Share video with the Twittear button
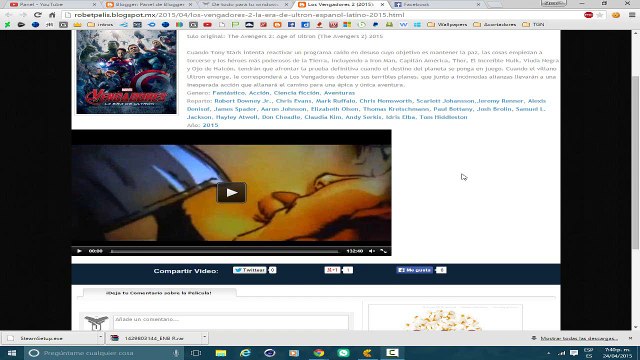Image resolution: width=640 pixels, height=360 pixels. click(x=249, y=270)
